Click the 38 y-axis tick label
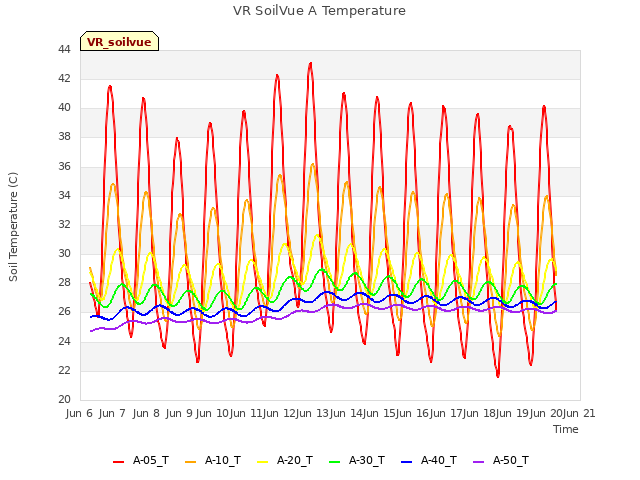Image resolution: width=640 pixels, height=480 pixels. [x=64, y=137]
